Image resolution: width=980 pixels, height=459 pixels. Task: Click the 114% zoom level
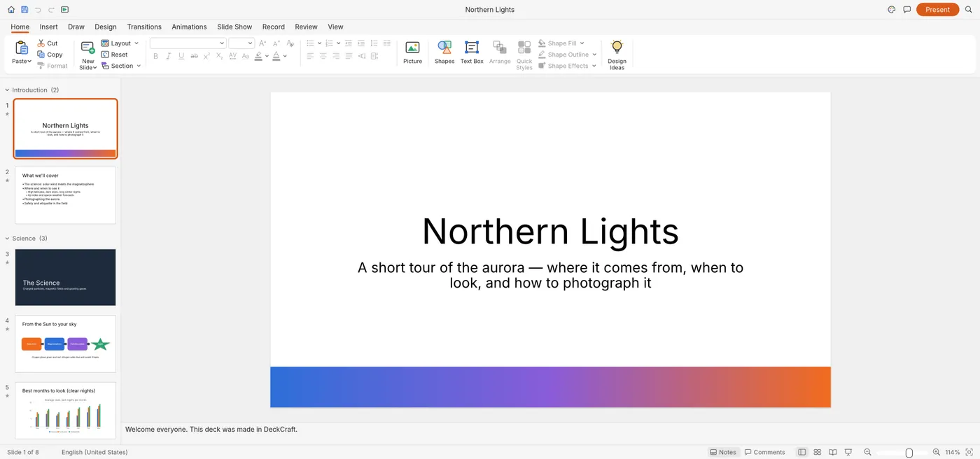(x=953, y=452)
